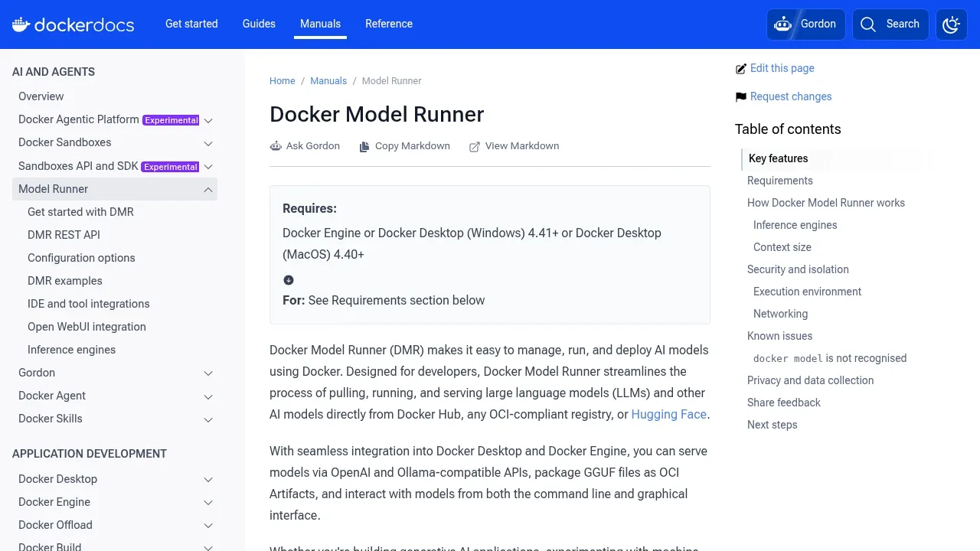
Task: Click Manuals breadcrumb link
Action: pos(328,81)
